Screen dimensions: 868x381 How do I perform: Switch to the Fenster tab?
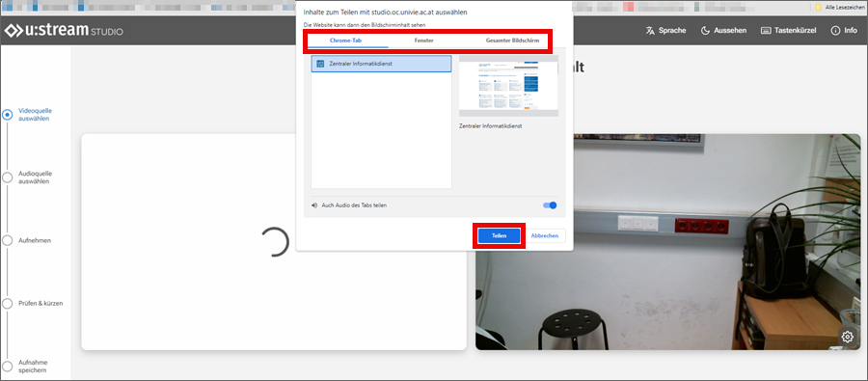click(x=424, y=41)
